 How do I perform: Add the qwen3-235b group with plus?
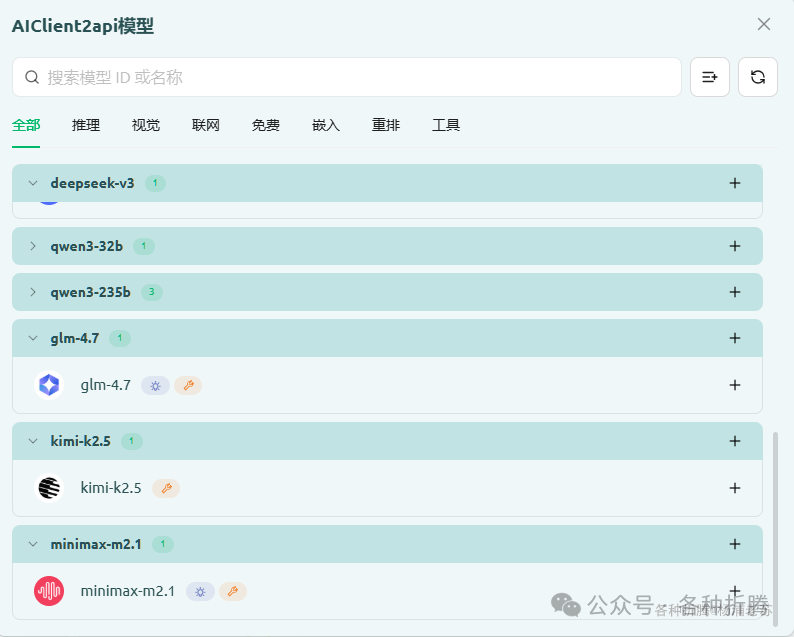click(x=735, y=292)
